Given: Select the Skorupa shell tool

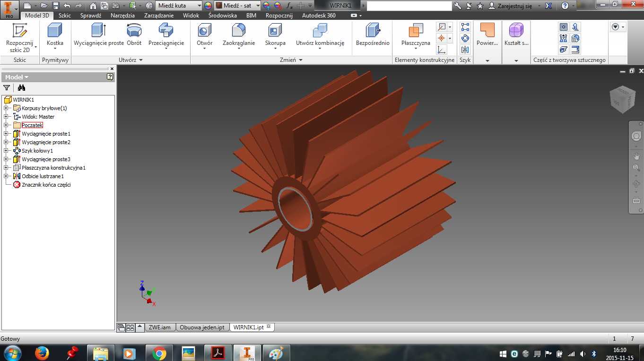Looking at the screenshot, I should click(x=275, y=37).
